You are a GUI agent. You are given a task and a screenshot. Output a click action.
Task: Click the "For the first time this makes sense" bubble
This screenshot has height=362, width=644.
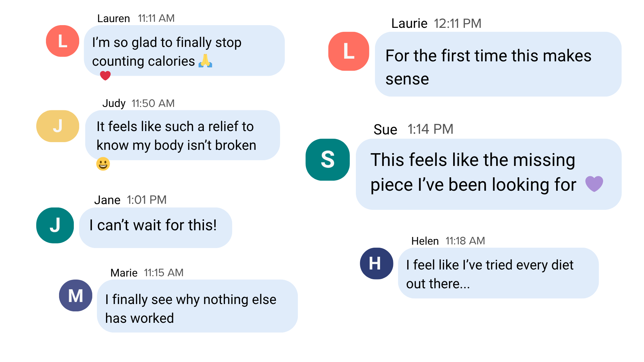tap(498, 64)
